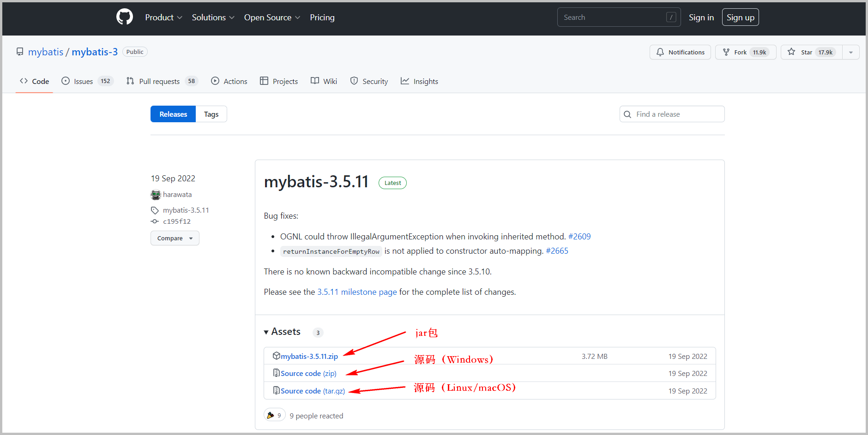Screen dimensions: 868x435
Task: Switch to the Actions tab
Action: (229, 81)
